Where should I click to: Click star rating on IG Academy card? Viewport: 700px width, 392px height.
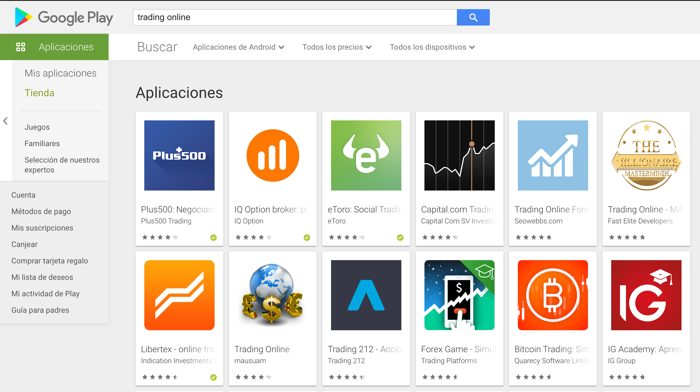point(627,377)
